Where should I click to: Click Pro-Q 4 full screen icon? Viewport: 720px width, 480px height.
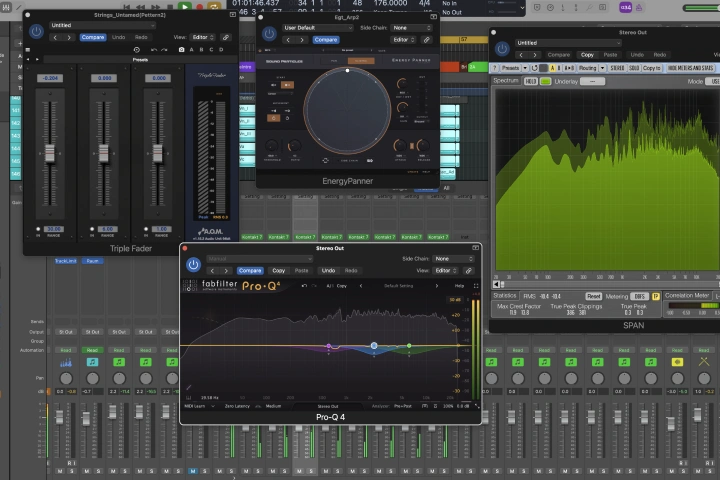(476, 286)
